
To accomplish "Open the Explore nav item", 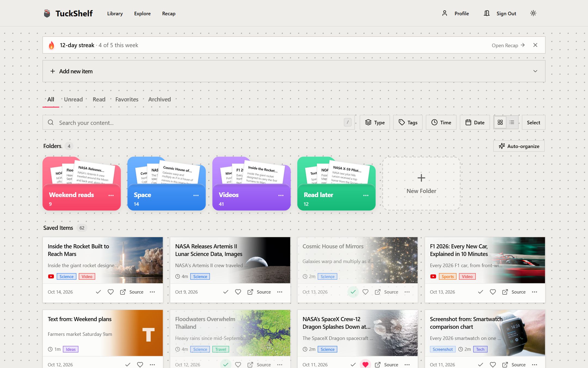I will 142,13.
